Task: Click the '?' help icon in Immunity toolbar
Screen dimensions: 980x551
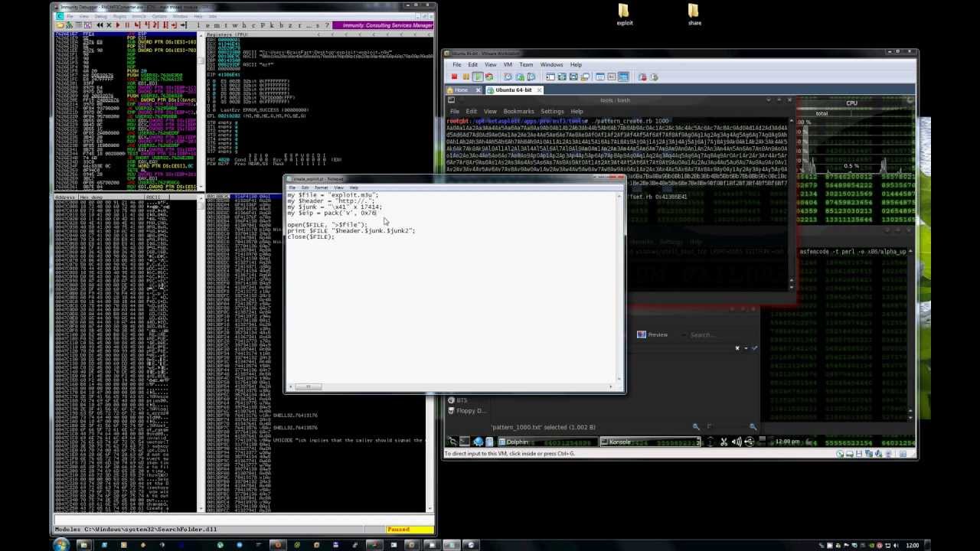Action: coord(327,25)
